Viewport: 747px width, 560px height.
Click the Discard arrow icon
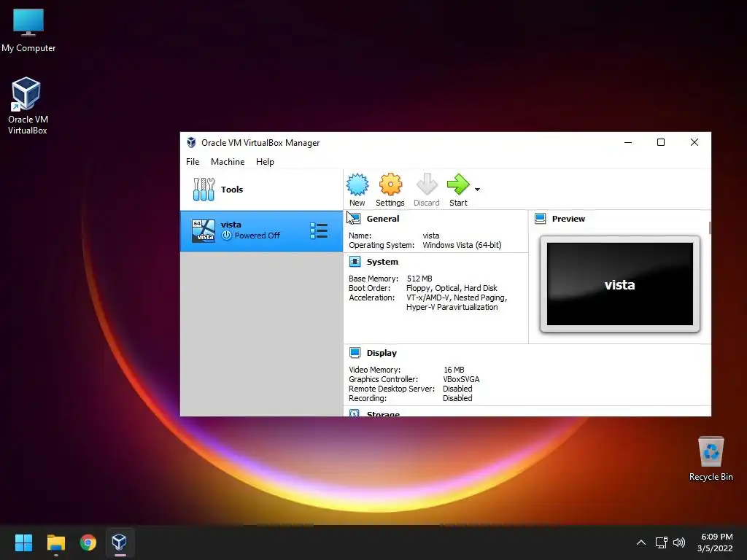tap(426, 184)
